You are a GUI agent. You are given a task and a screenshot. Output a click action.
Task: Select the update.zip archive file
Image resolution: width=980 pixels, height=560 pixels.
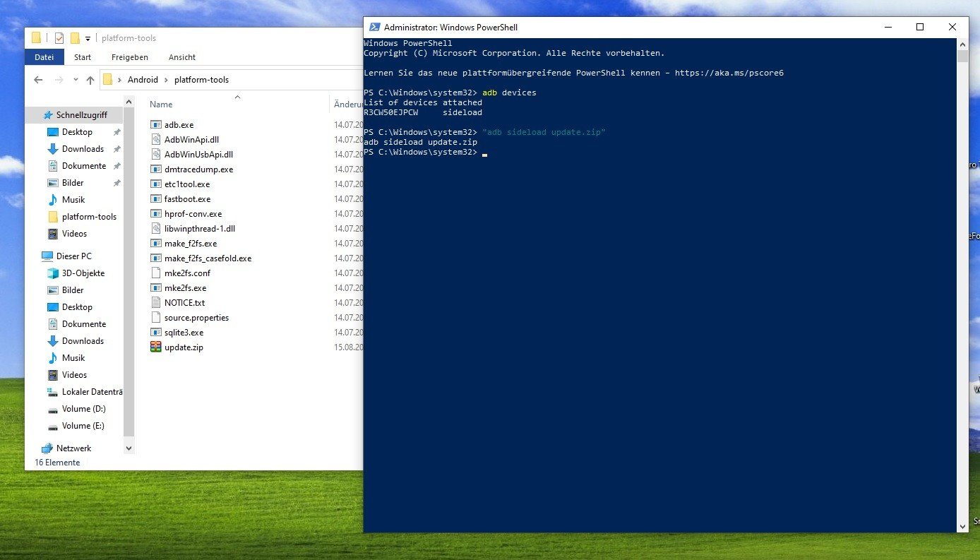coord(183,347)
